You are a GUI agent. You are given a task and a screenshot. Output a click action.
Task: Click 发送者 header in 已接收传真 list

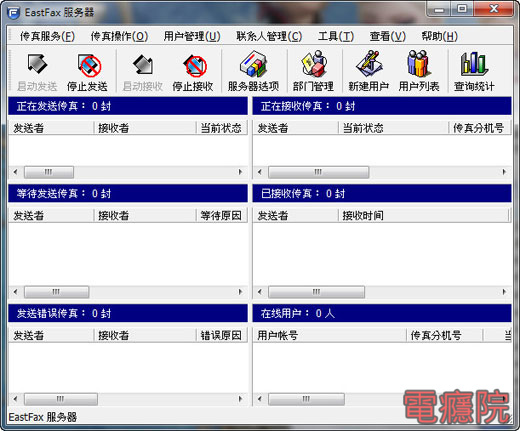[295, 216]
